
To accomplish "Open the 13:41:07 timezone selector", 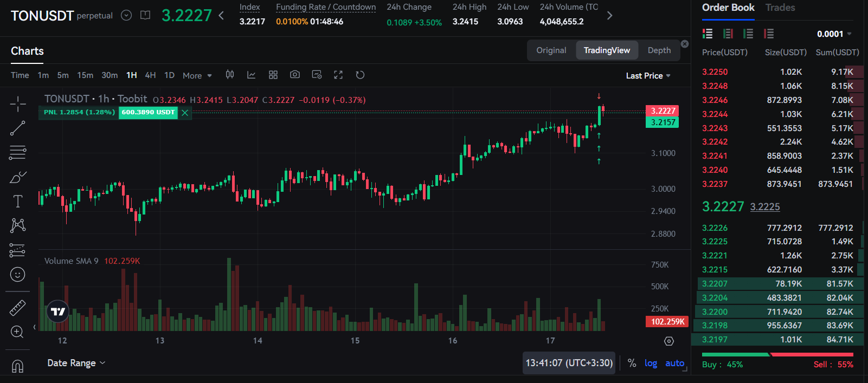I will [x=569, y=363].
